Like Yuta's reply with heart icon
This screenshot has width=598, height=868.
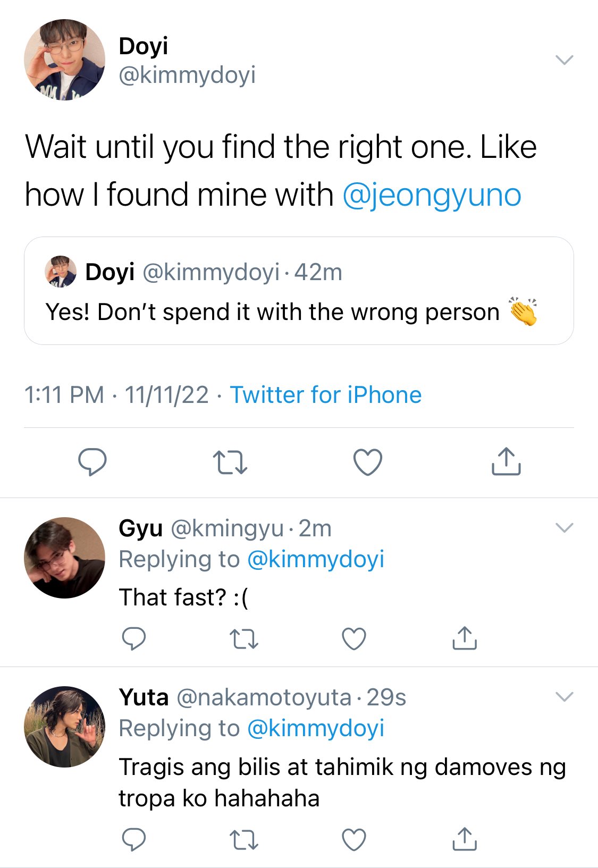[x=354, y=839]
